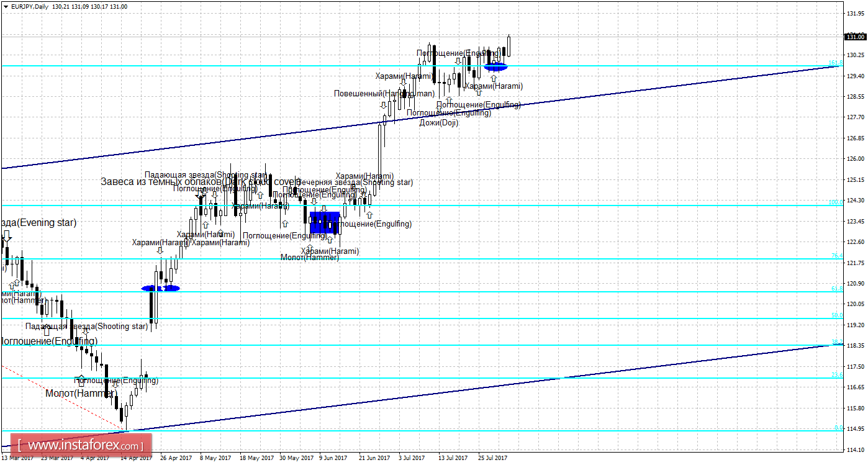Click the 117.50 price axis label

coord(855,366)
